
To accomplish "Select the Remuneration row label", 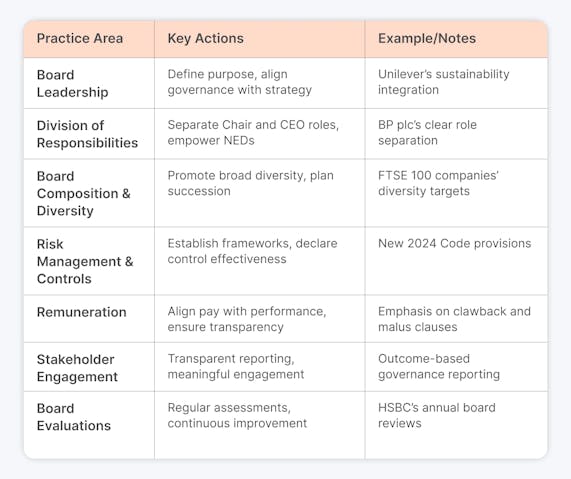I will [82, 312].
